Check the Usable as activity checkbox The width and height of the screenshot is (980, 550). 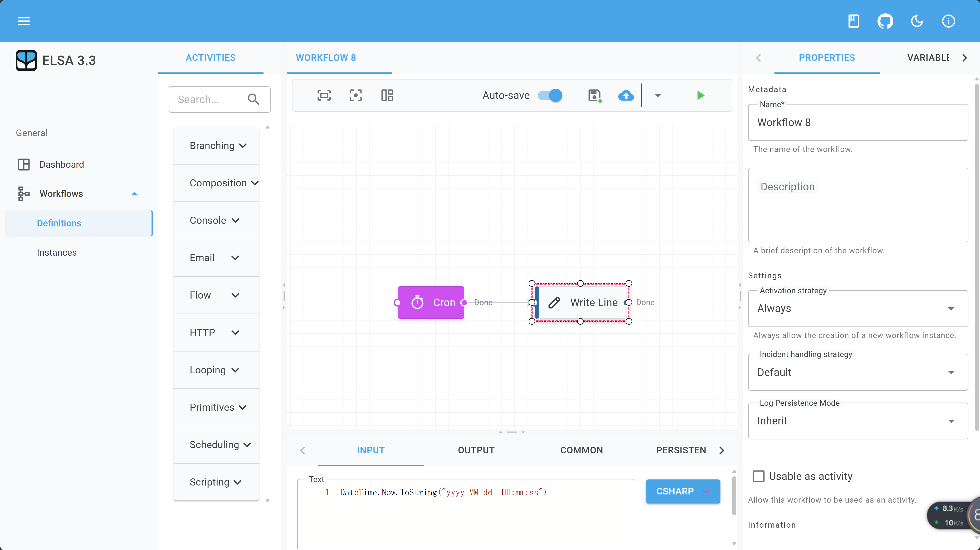click(x=758, y=476)
